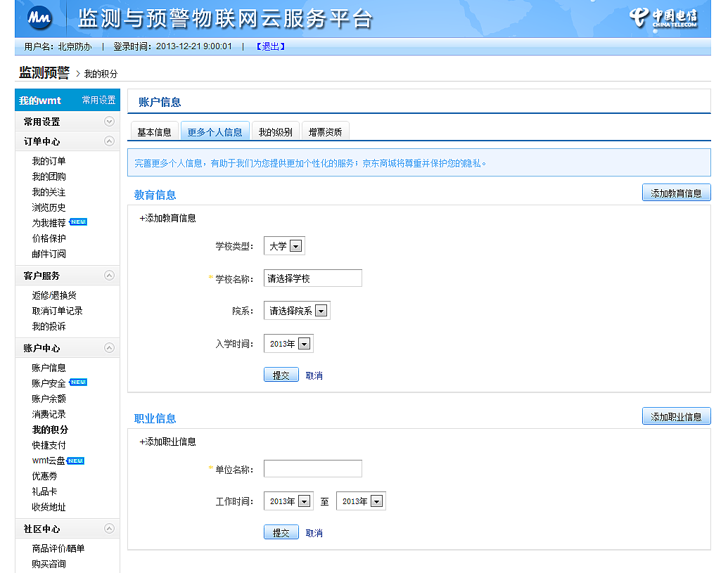Click the Mm platform logo

39,18
